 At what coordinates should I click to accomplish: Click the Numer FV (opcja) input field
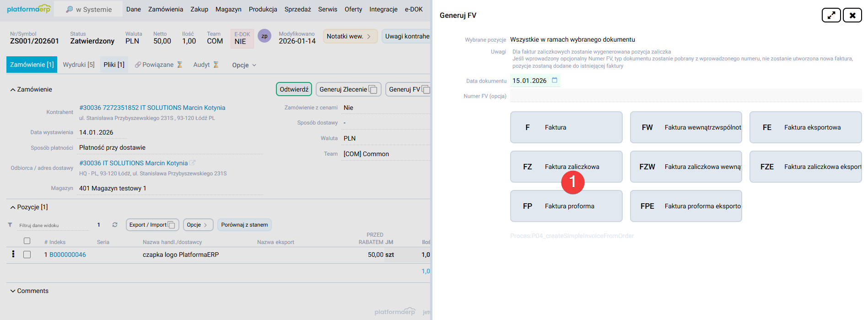pyautogui.click(x=685, y=96)
